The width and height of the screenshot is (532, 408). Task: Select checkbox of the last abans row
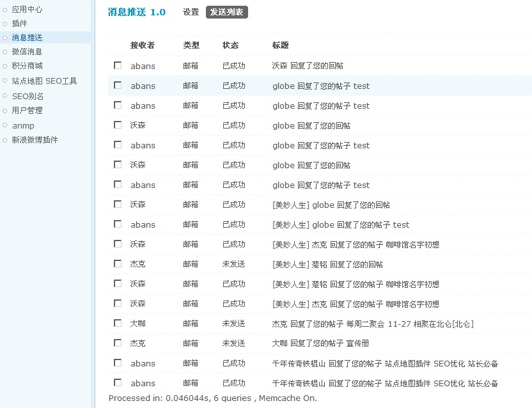pos(118,382)
